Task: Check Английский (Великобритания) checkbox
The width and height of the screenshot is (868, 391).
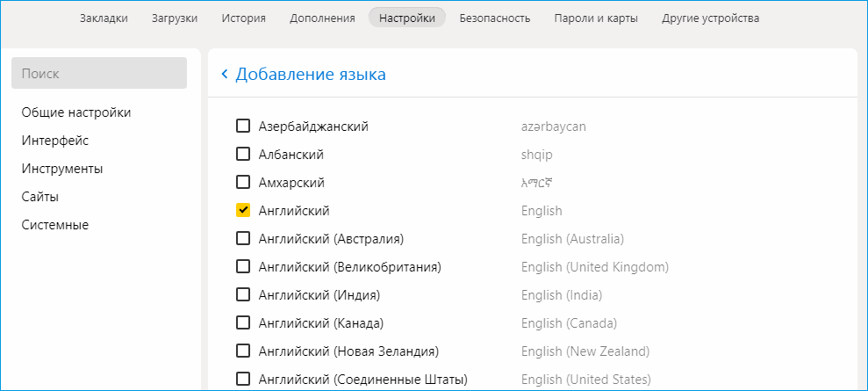Action: (x=243, y=267)
